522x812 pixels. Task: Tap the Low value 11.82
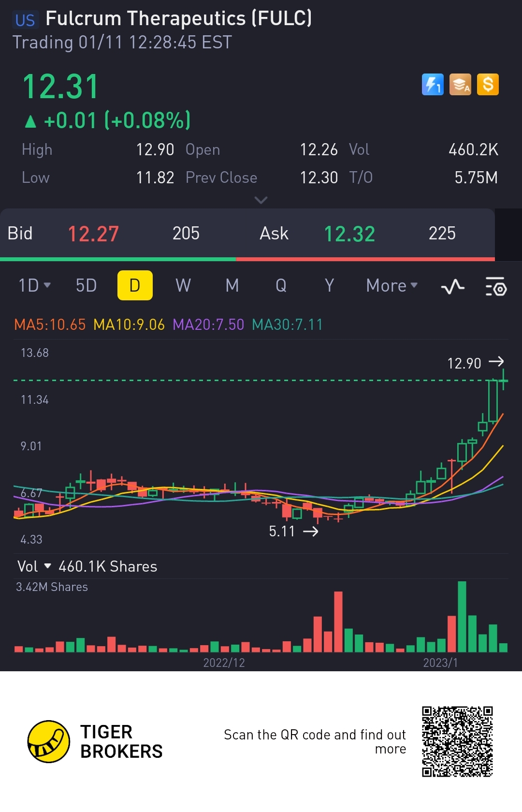click(x=155, y=178)
